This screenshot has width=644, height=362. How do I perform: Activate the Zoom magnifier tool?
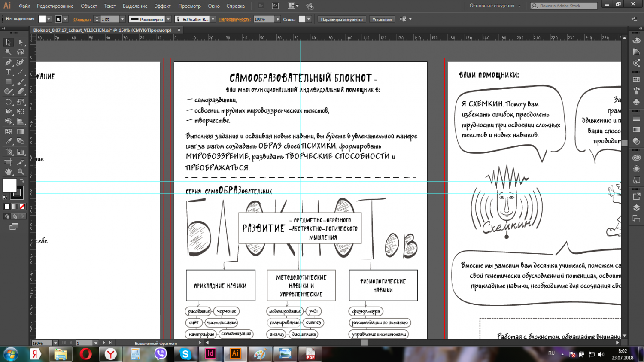(x=20, y=172)
